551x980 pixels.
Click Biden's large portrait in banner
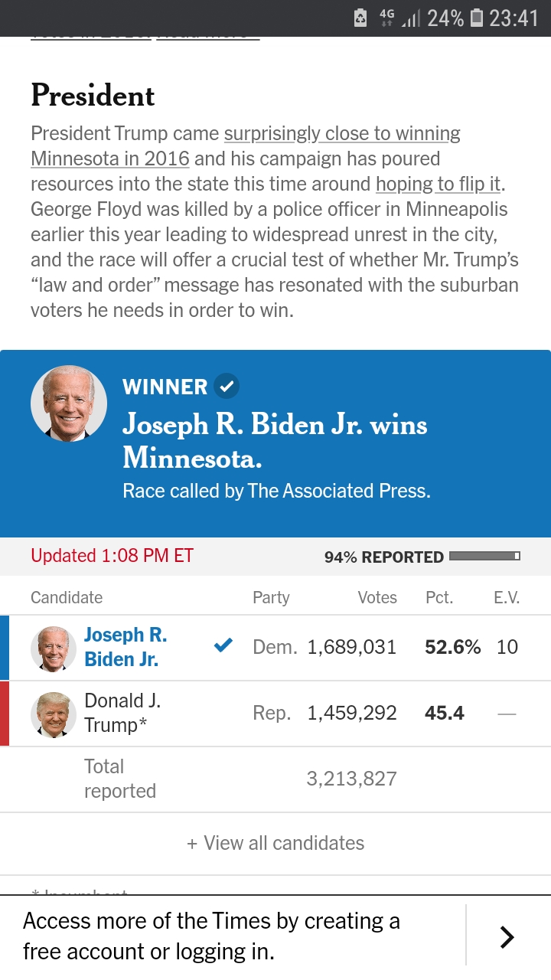pos(69,403)
